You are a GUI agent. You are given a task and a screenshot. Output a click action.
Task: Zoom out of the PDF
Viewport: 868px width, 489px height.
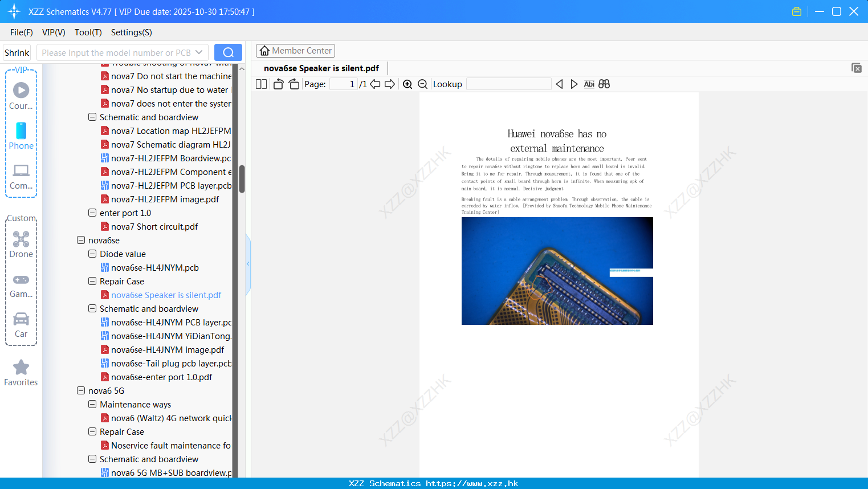[423, 84]
